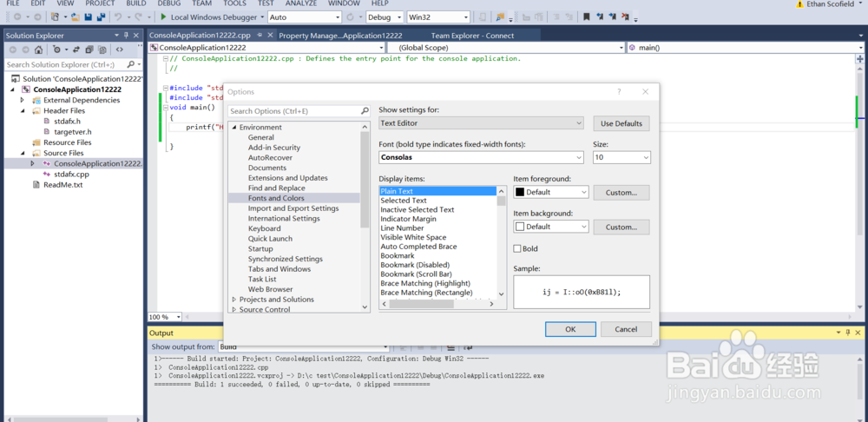Click the black foreground color swatch

coord(520,192)
